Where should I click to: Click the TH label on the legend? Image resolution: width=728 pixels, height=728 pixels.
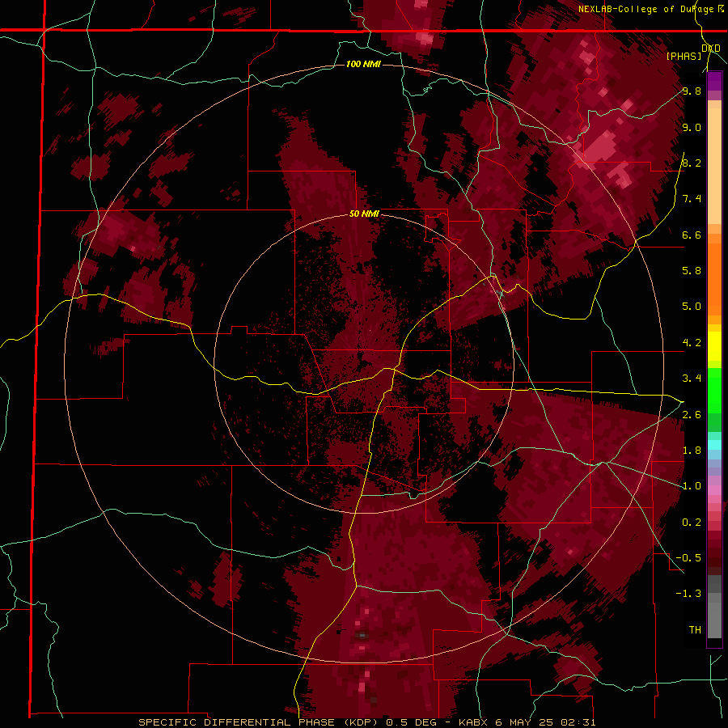click(x=695, y=630)
